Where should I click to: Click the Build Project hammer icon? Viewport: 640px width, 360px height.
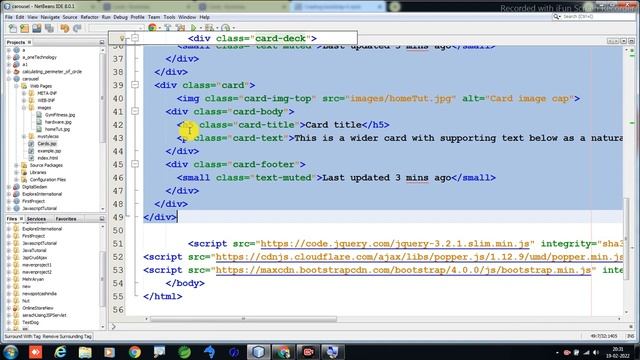point(167,27)
